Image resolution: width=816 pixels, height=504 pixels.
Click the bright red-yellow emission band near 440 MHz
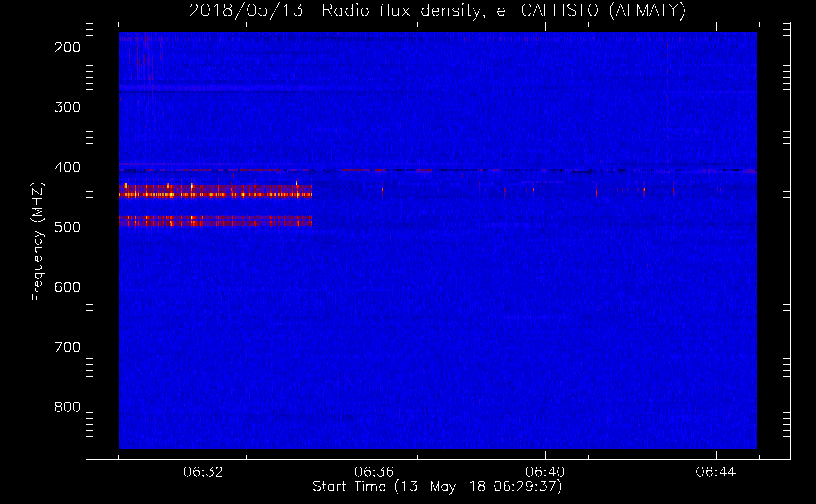click(x=215, y=192)
